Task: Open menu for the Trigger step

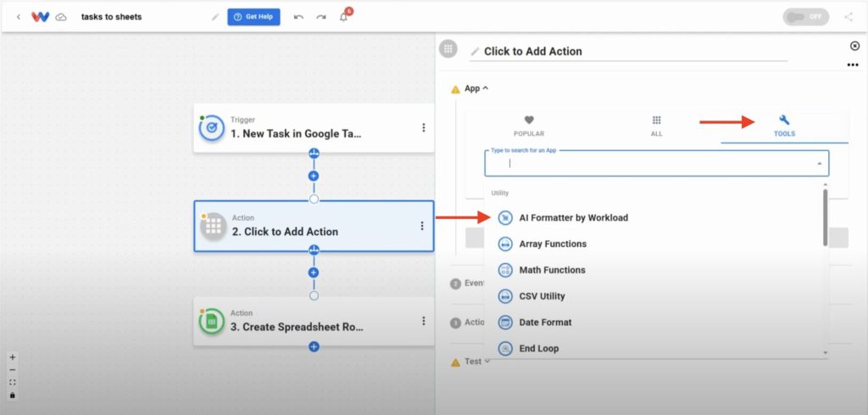Action: tap(424, 128)
